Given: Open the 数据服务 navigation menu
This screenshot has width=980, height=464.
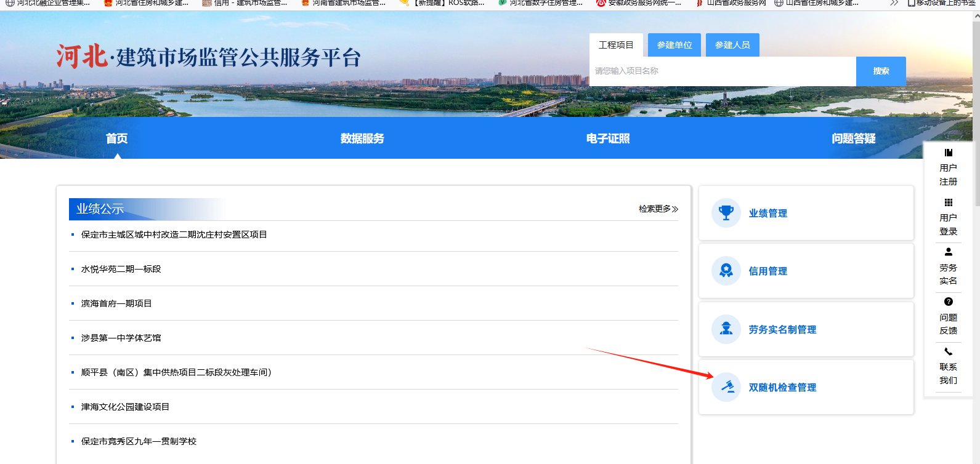Looking at the screenshot, I should pyautogui.click(x=362, y=138).
